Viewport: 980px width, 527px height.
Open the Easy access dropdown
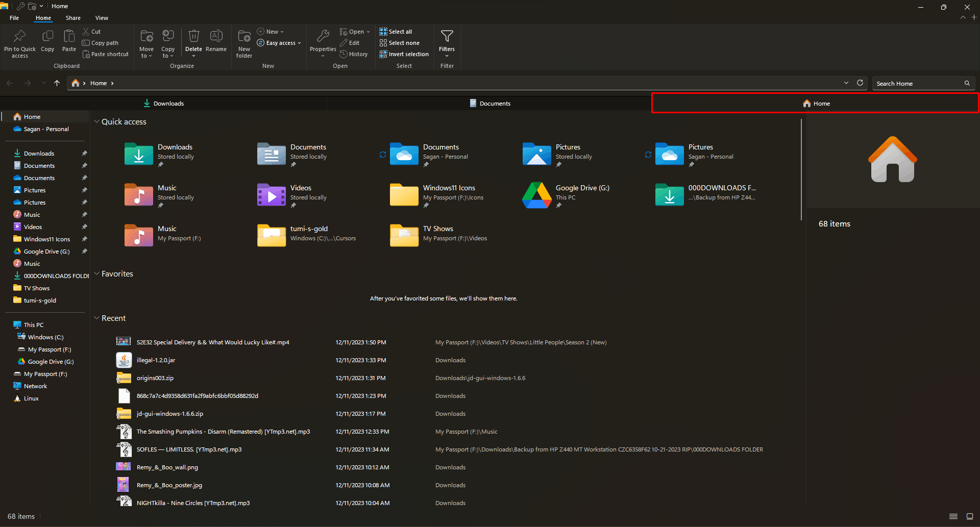[x=280, y=43]
